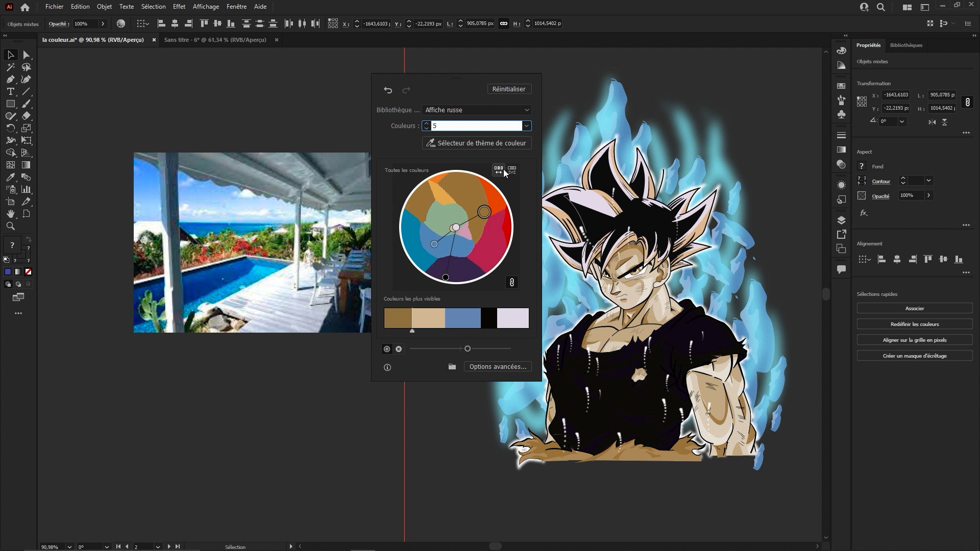Click the brown swatch in prominent colors

398,318
